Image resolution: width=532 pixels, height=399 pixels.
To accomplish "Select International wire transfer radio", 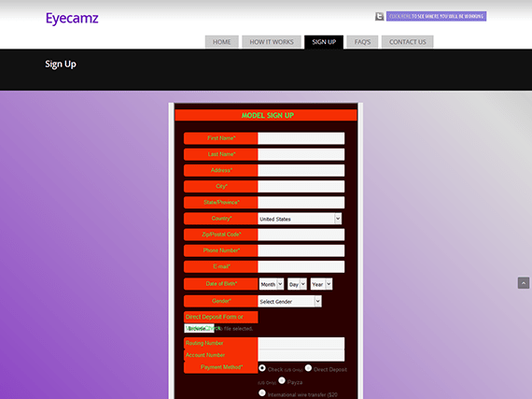I will click(x=262, y=393).
